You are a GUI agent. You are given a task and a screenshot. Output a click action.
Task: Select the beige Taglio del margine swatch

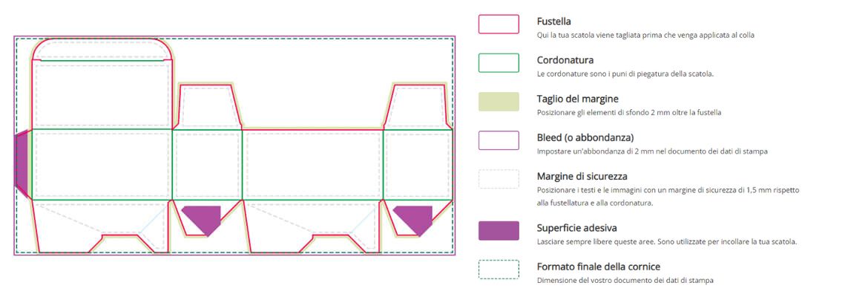click(x=499, y=102)
